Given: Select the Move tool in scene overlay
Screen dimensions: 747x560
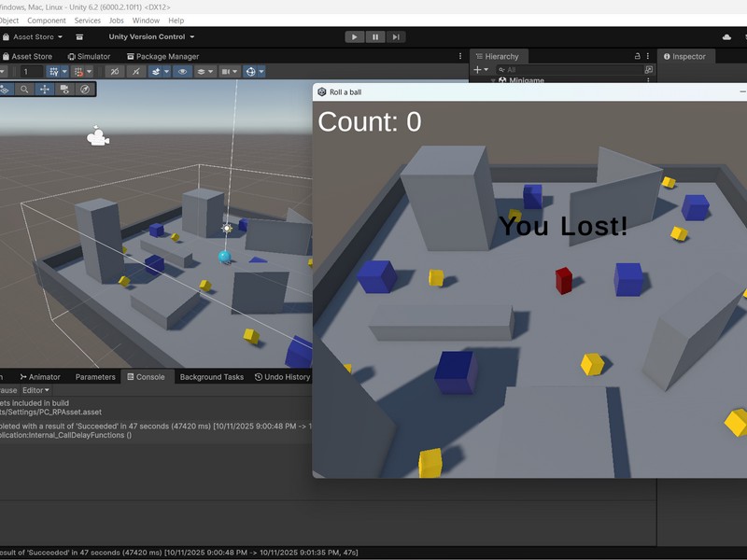Looking at the screenshot, I should pyautogui.click(x=44, y=90).
